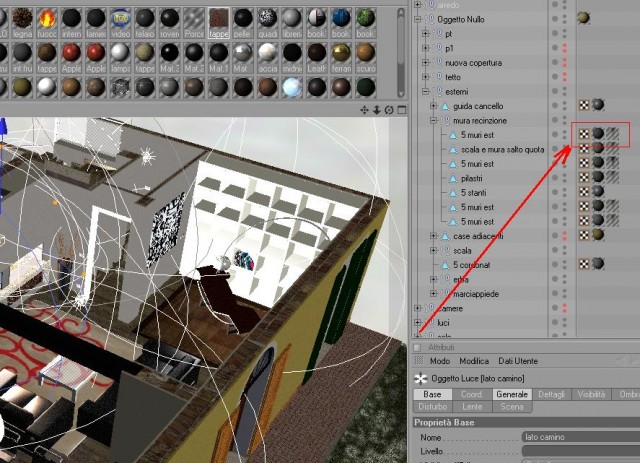640x463 pixels.
Task: Click the viewport maximize toggle icon
Action: 402,110
